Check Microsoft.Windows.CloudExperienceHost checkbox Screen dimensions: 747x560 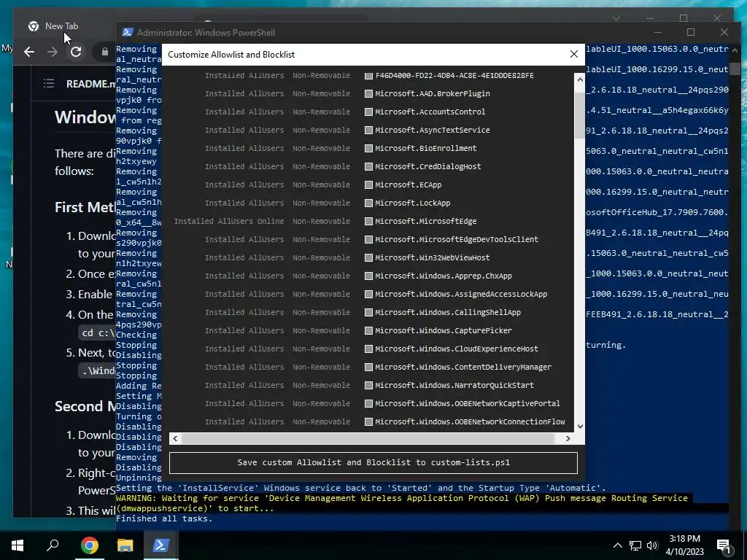coord(368,349)
